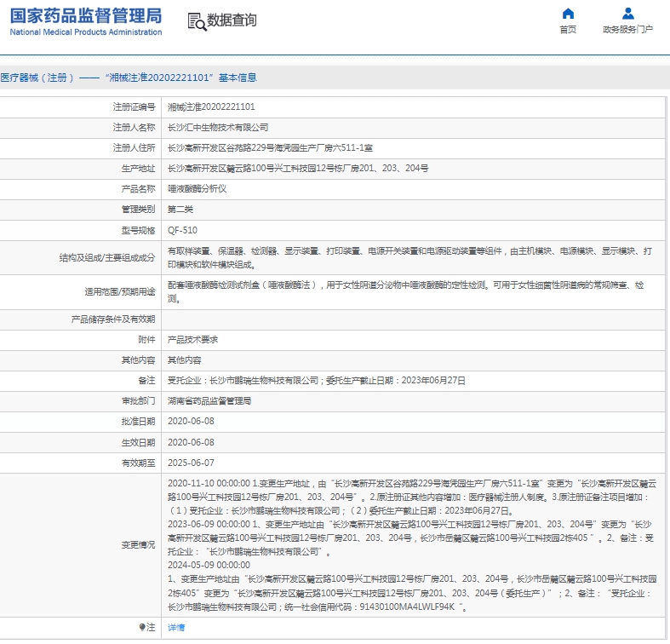Viewport: 670px width, 644px height.
Task: Click 产品技术要求 attachment text
Action: point(192,340)
